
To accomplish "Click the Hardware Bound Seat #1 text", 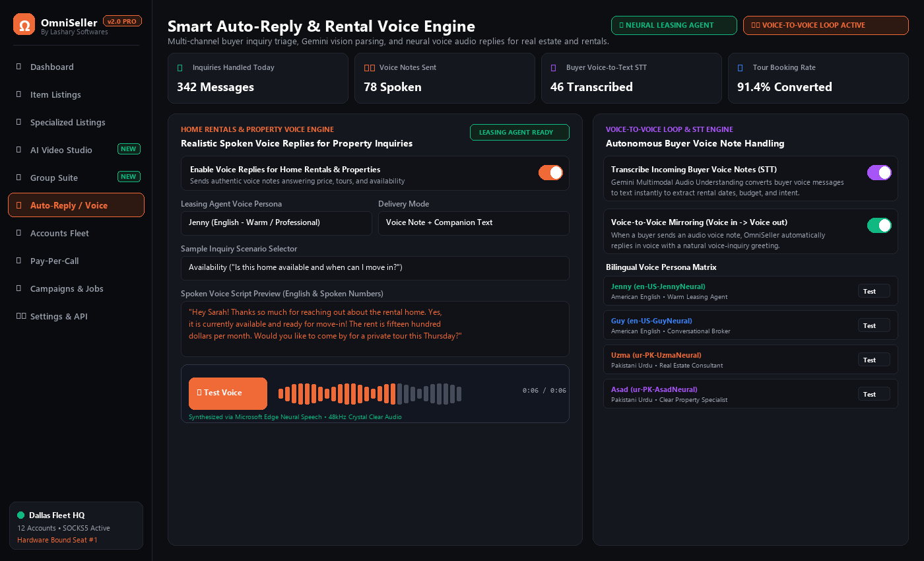I will click(x=57, y=540).
